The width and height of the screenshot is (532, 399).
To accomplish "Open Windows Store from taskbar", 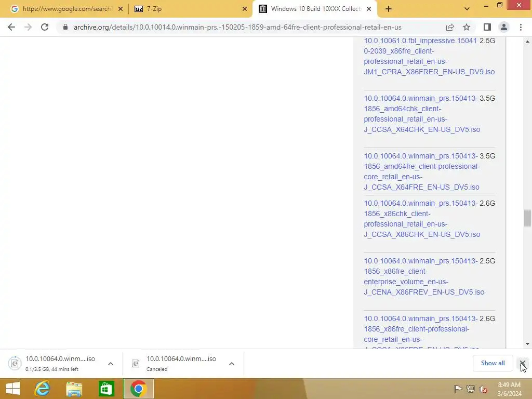I will pyautogui.click(x=106, y=389).
